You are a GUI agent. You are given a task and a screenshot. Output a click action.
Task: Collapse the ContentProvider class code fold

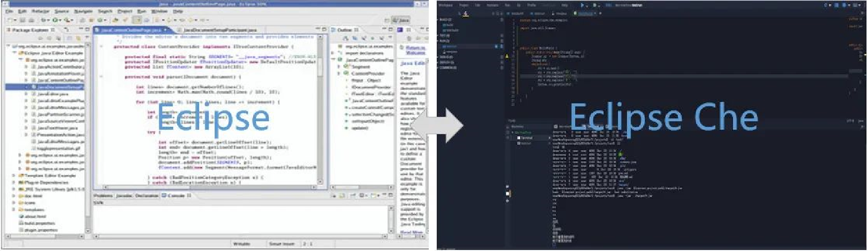pos(101,47)
